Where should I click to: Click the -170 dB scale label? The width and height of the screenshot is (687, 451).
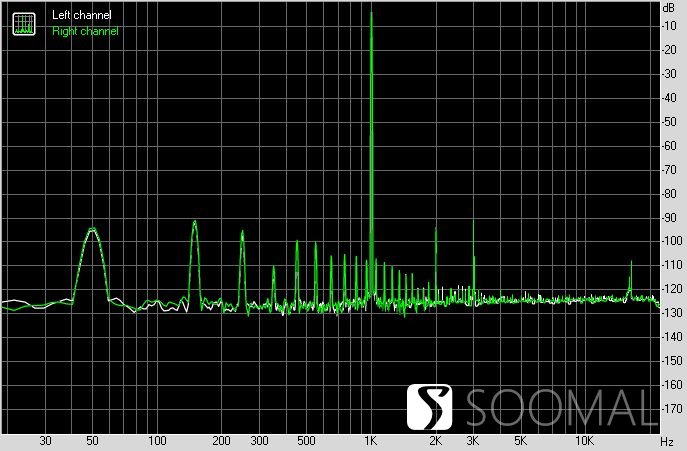[x=672, y=409]
